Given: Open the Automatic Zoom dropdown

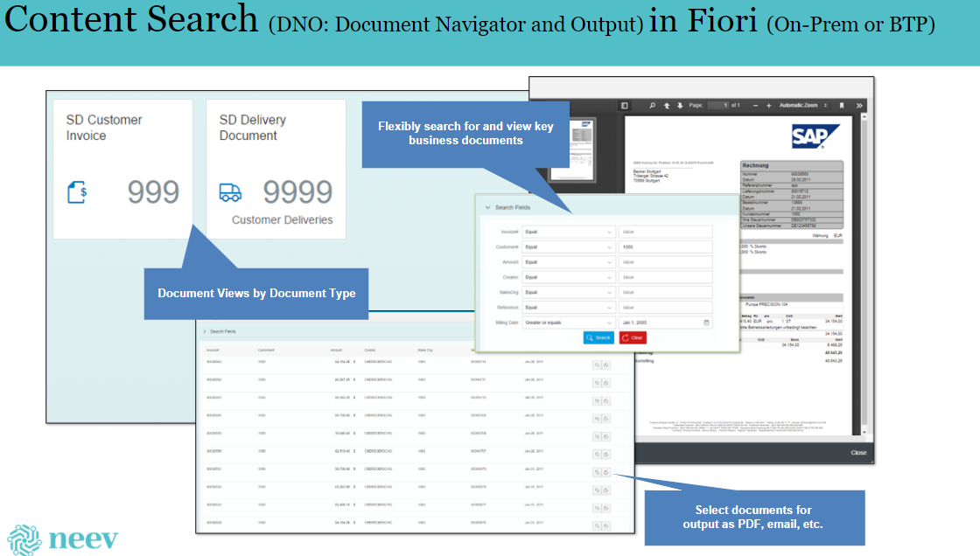Looking at the screenshot, I should click(x=803, y=106).
